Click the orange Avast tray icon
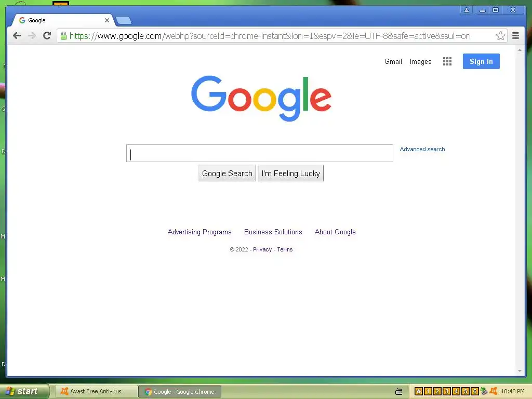Viewport: 532px width, 399px height. pos(494,391)
